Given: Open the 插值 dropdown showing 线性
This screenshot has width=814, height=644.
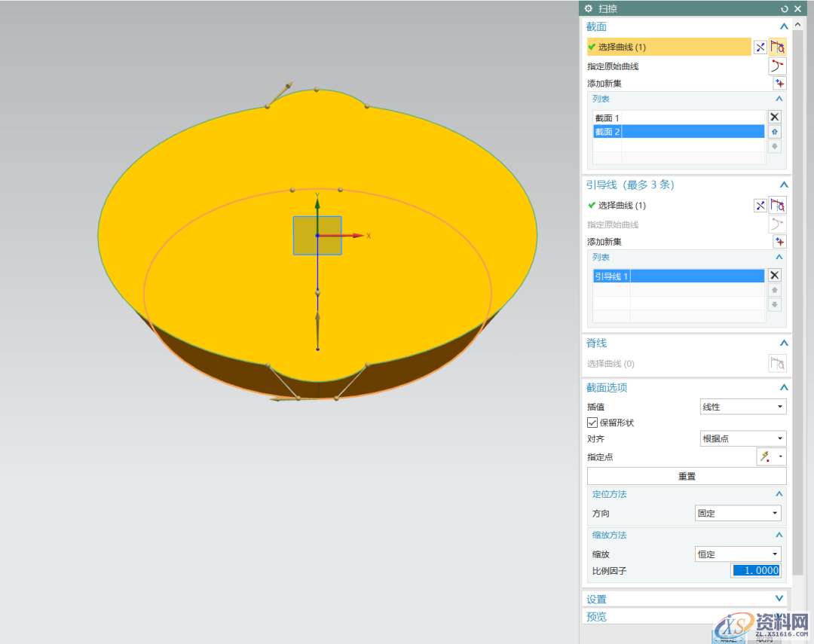Looking at the screenshot, I should (x=742, y=407).
